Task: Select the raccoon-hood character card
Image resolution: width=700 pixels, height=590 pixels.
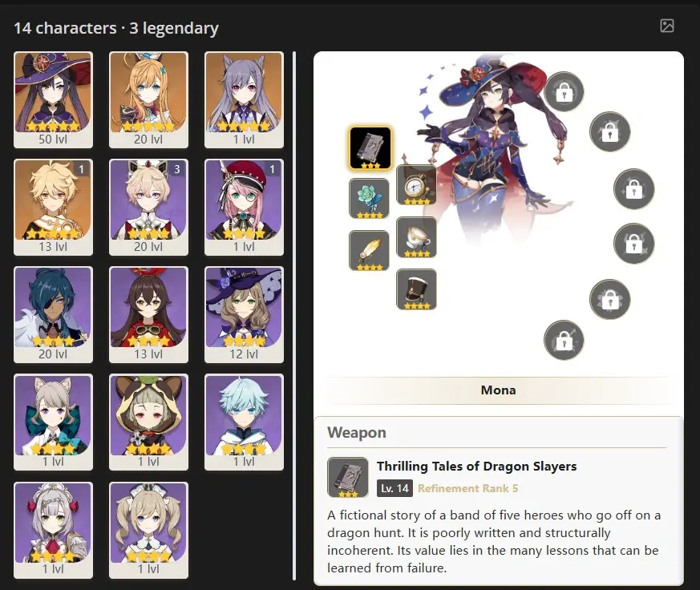Action: (148, 422)
